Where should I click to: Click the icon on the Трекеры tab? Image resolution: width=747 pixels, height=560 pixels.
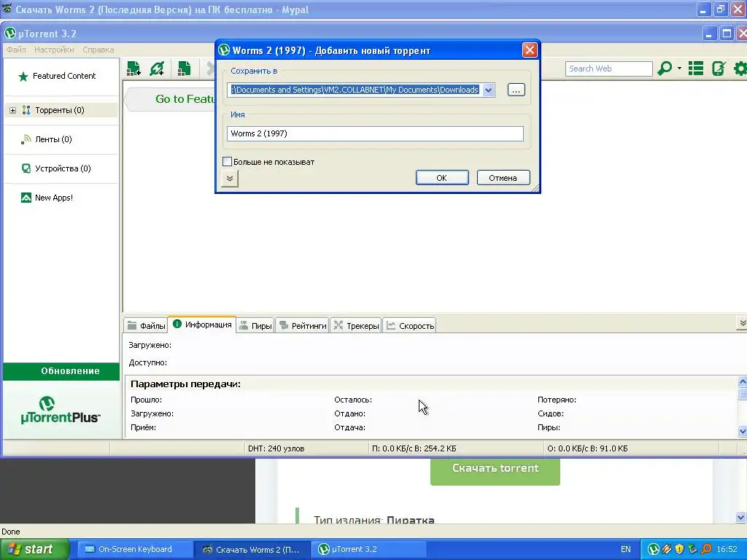(338, 325)
